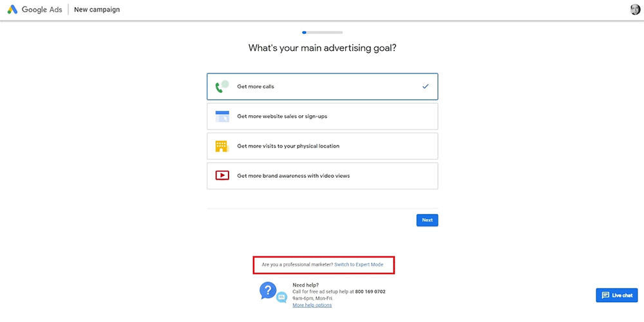Click the Google Ads logo icon
The image size is (644, 322).
pos(12,10)
